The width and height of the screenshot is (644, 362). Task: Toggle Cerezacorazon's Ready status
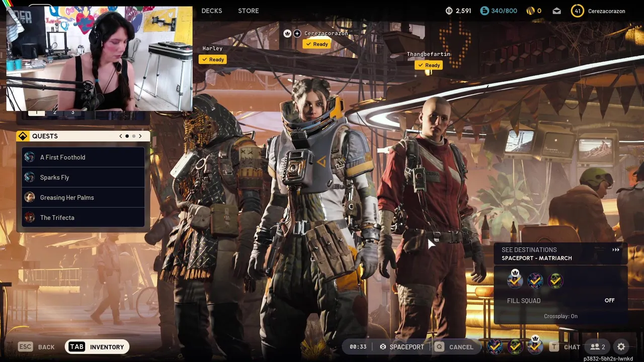[x=316, y=44]
